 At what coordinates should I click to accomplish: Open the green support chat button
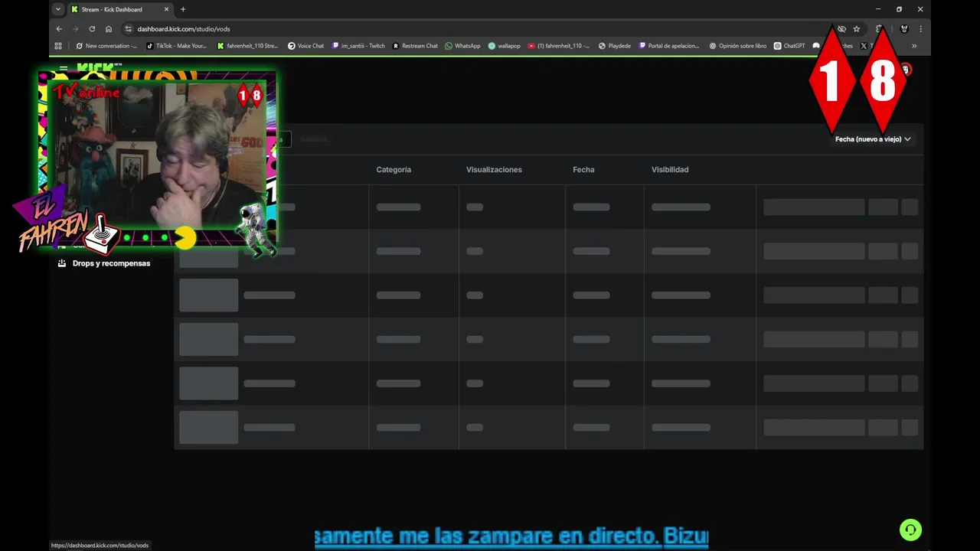[x=910, y=530]
